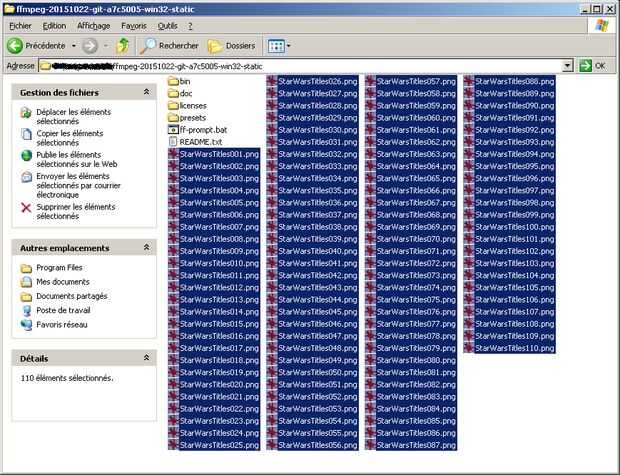The height and width of the screenshot is (475, 620).
Task: Click the grayed forward arrow icon
Action: coord(90,46)
